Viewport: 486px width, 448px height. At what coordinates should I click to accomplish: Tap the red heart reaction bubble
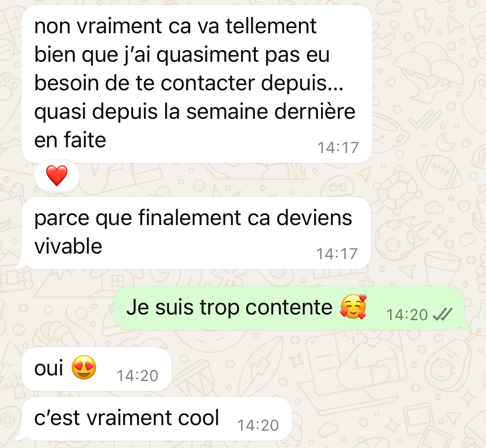click(x=57, y=176)
